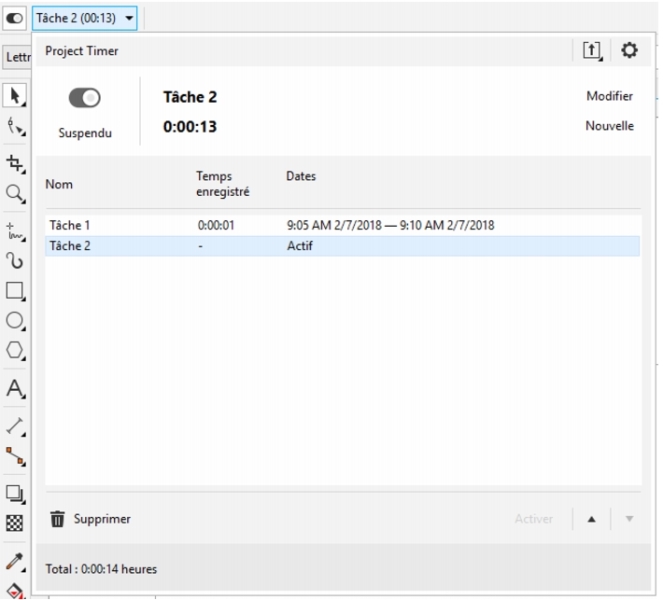Select the Ellipse tool
The height and width of the screenshot is (600, 663).
[x=14, y=321]
